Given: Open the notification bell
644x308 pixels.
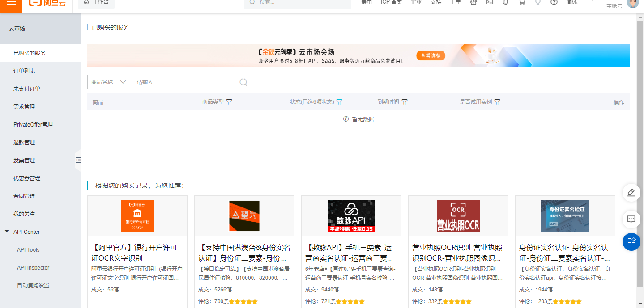Looking at the screenshot, I should 506,2.
